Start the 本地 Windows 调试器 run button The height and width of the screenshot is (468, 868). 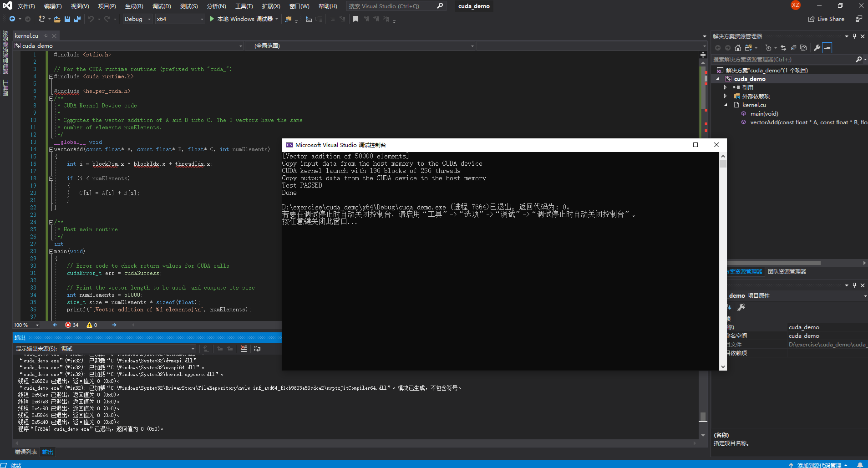(x=241, y=19)
